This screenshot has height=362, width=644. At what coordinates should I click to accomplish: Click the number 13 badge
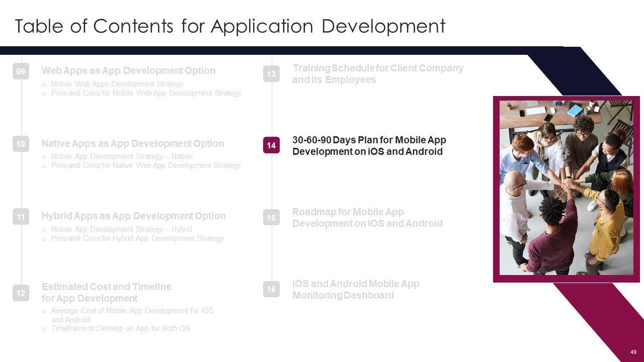pyautogui.click(x=271, y=74)
